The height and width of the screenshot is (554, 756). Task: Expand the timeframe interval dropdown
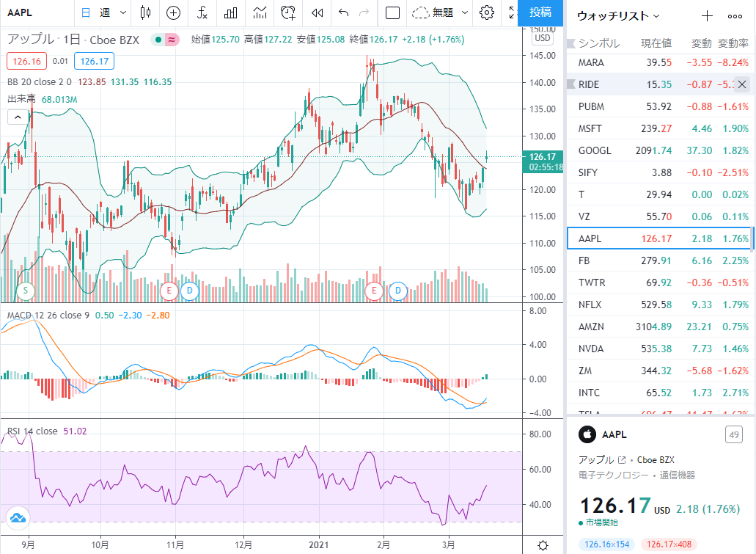click(123, 12)
